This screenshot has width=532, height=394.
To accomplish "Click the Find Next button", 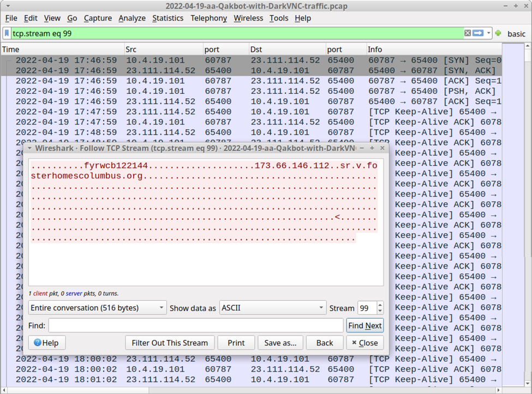I will point(364,325).
